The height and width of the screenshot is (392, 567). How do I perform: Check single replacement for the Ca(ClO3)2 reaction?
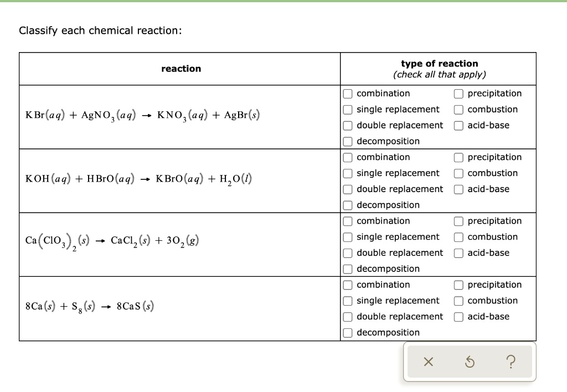click(348, 236)
